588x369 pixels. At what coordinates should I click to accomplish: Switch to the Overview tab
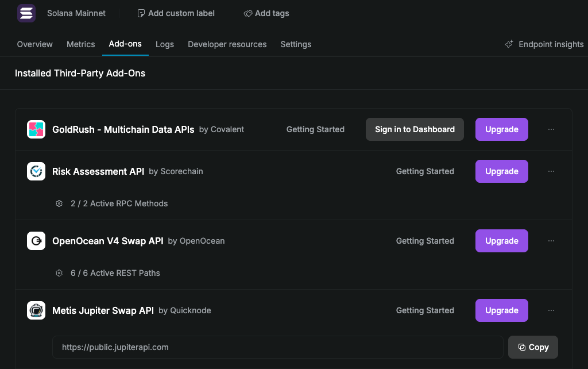[x=35, y=44]
